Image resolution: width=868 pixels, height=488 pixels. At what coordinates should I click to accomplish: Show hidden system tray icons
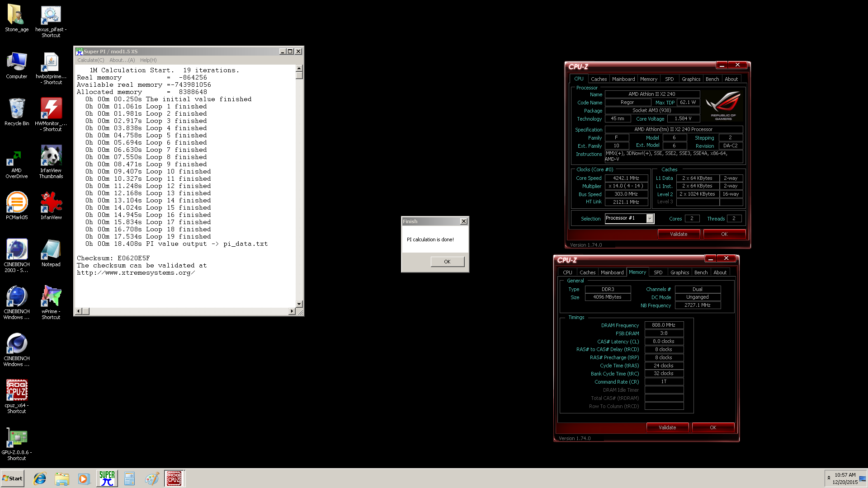(829, 478)
